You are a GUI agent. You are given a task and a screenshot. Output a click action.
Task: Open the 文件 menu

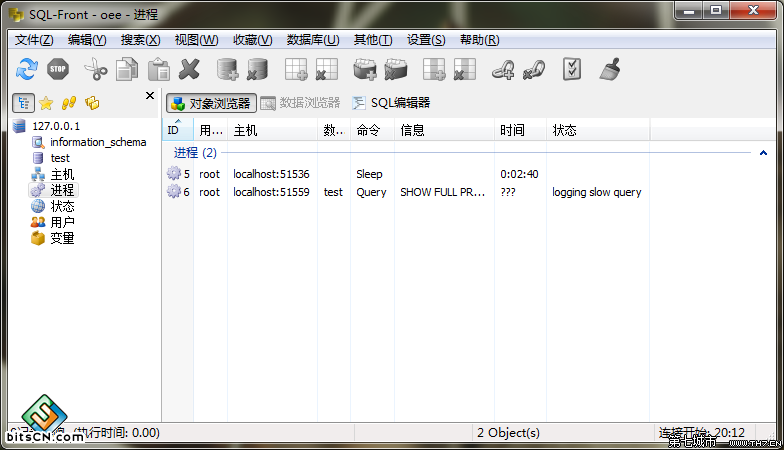tap(34, 40)
